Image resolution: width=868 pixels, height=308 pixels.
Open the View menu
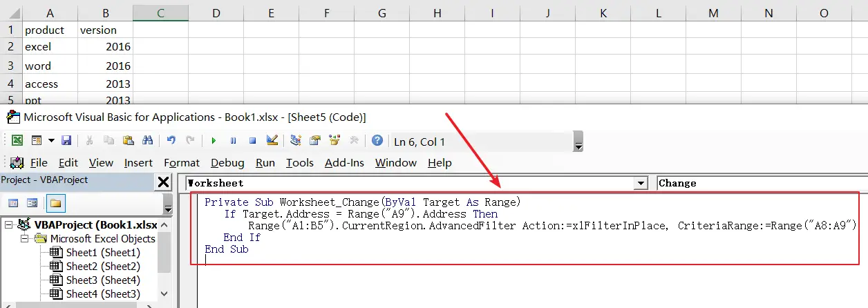(x=101, y=163)
